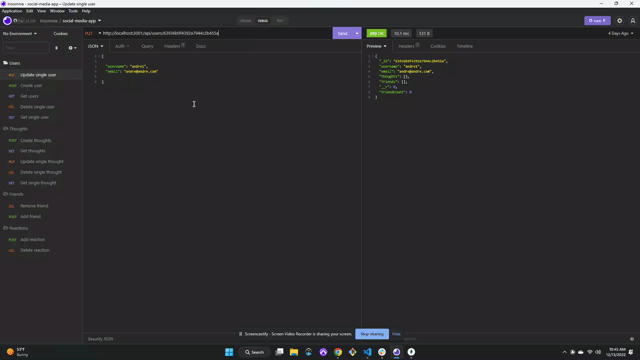The height and width of the screenshot is (360, 640).
Task: Click the sort requests icon beside filter
Action: 56,48
